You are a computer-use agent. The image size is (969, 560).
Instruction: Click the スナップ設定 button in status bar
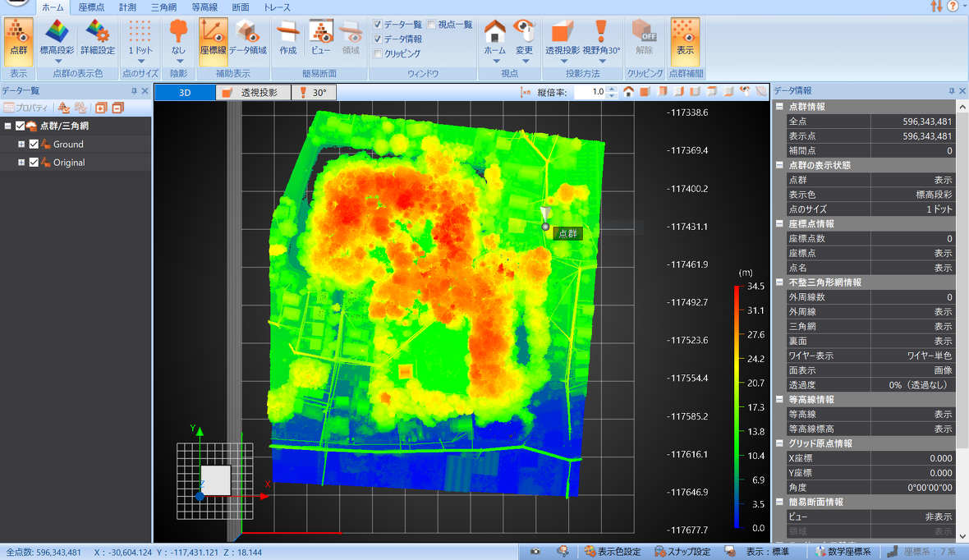pos(682,552)
